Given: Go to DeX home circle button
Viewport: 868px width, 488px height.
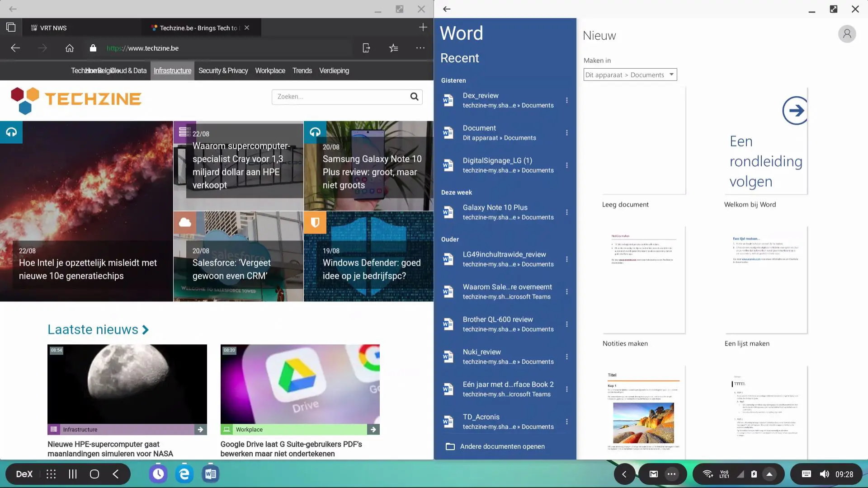Looking at the screenshot, I should [x=94, y=474].
